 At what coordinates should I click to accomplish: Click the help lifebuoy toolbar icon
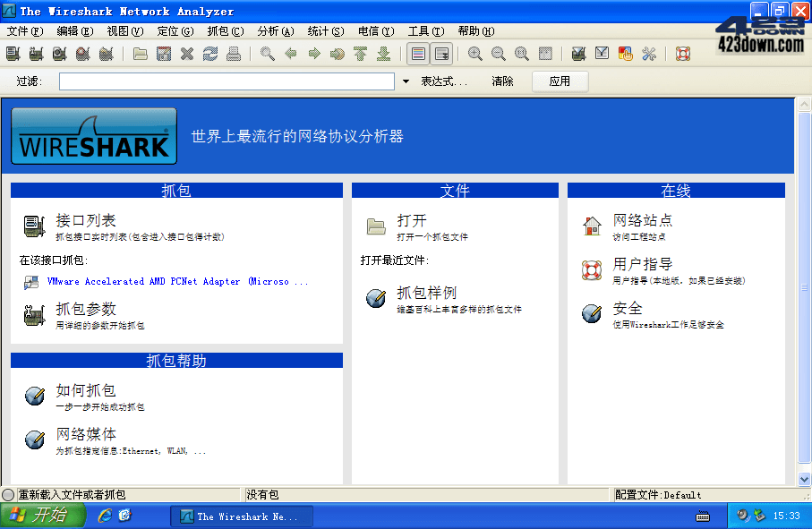pos(681,54)
